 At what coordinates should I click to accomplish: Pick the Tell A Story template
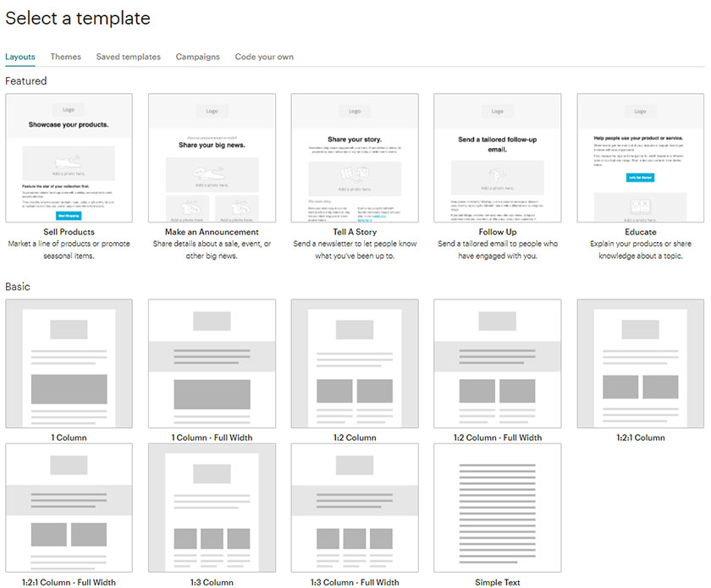coord(355,157)
